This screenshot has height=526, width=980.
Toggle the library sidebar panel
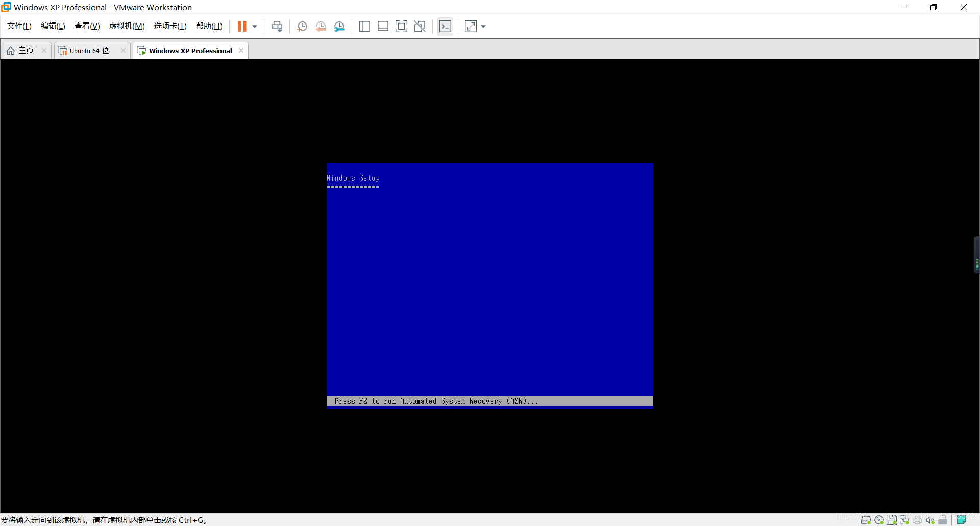pos(364,27)
